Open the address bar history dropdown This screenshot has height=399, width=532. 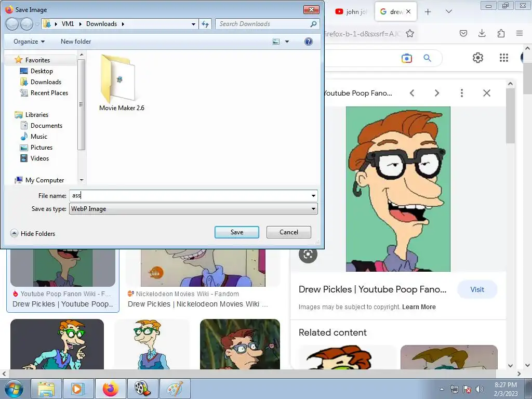tap(193, 24)
